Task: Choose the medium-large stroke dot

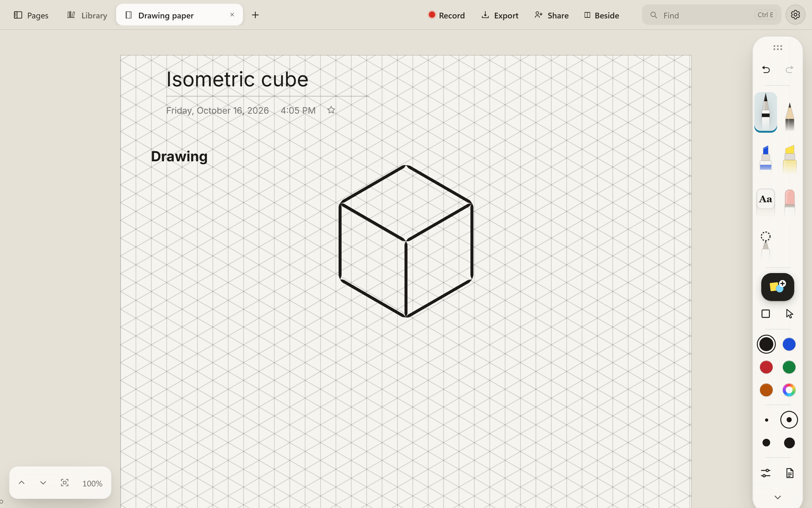Action: [766, 443]
